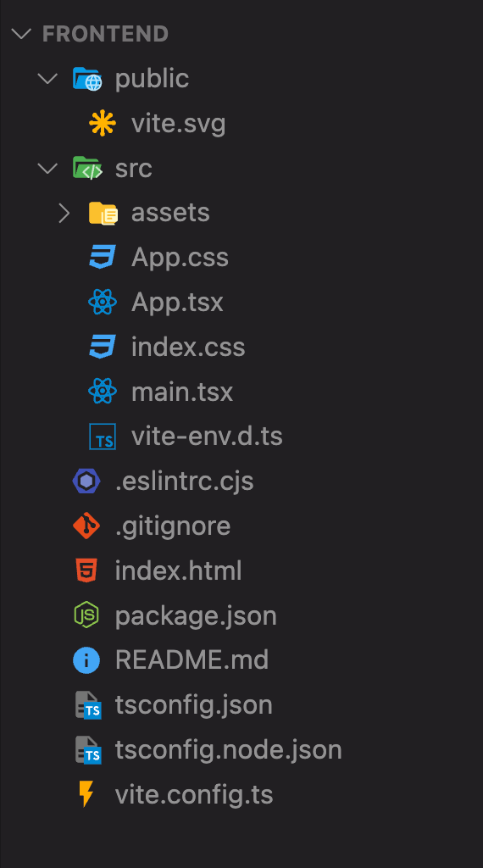The image size is (483, 868).
Task: Open tsconfig.node.json file
Action: 229,749
